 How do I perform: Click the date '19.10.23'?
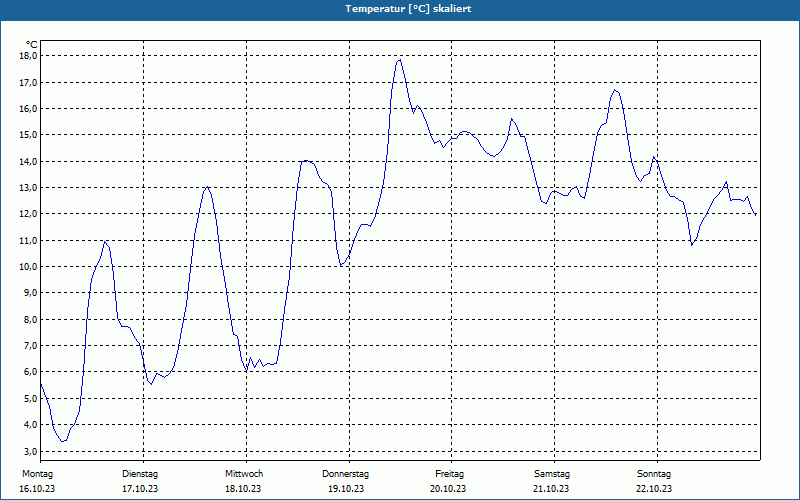346,489
